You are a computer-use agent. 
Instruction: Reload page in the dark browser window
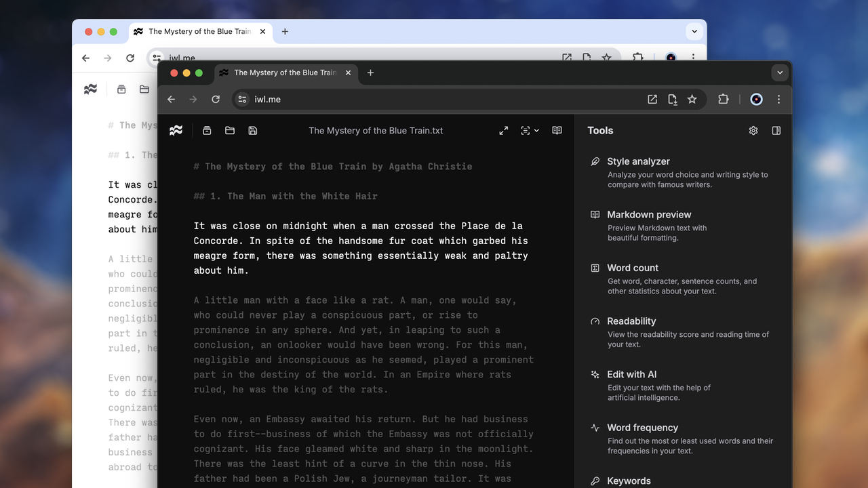pos(216,99)
